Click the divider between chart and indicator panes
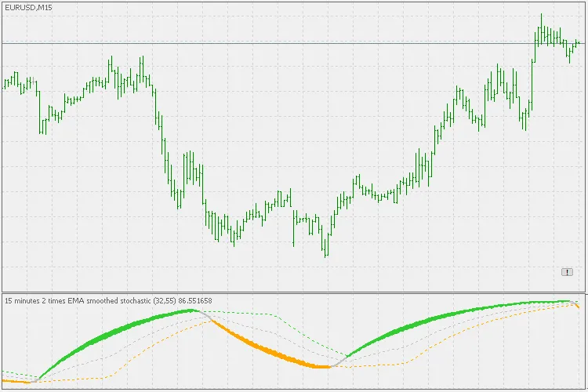Screen dimensions: 588x392 [294, 293]
